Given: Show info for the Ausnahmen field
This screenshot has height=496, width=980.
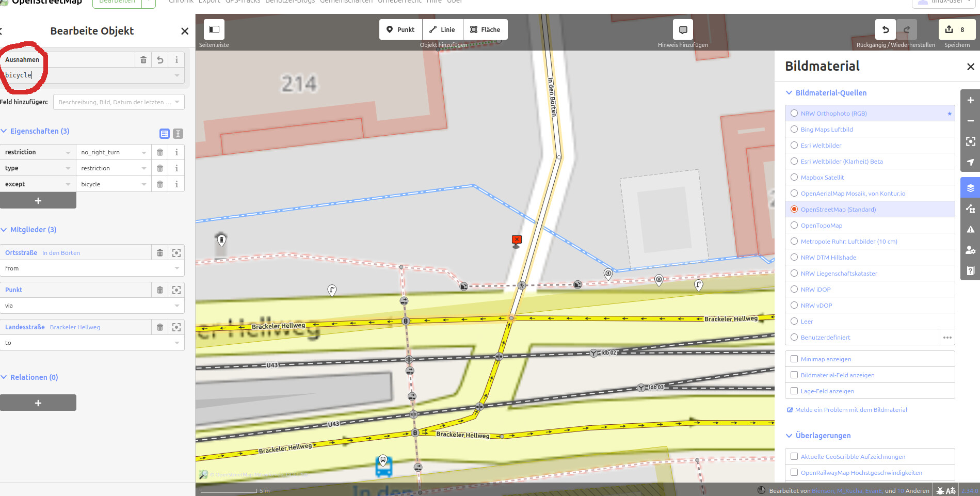Looking at the screenshot, I should click(x=176, y=60).
